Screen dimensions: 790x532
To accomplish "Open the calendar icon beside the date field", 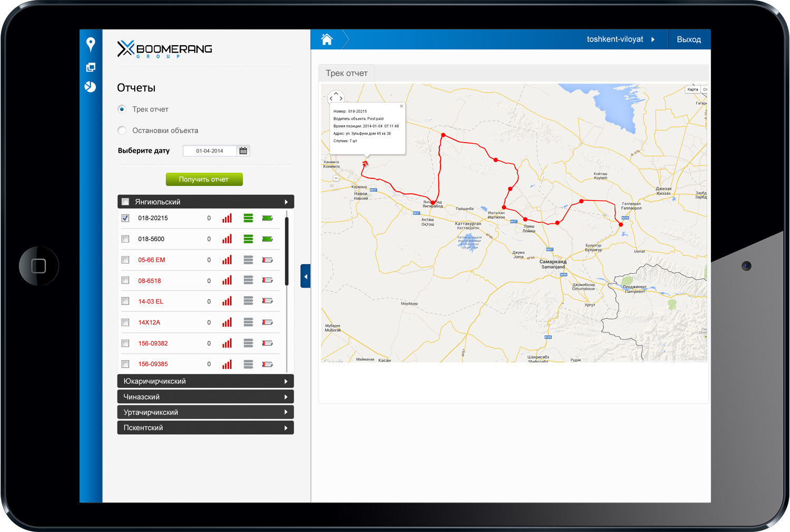I will [243, 150].
